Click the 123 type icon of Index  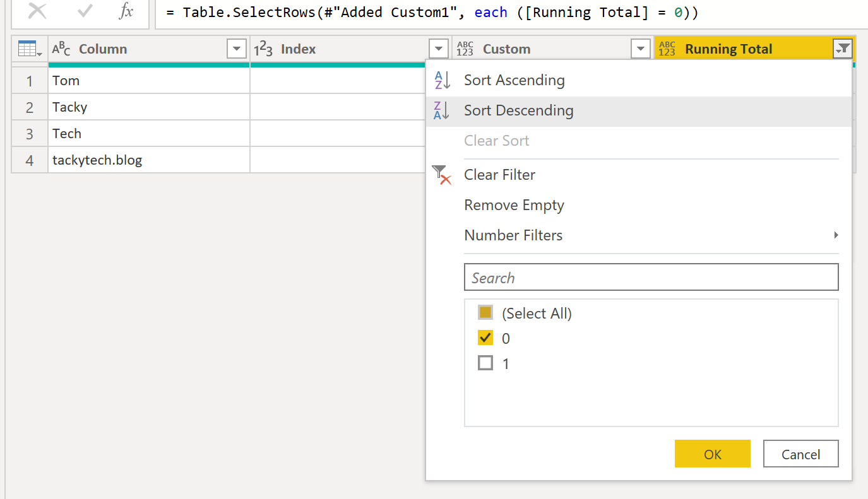click(x=264, y=49)
